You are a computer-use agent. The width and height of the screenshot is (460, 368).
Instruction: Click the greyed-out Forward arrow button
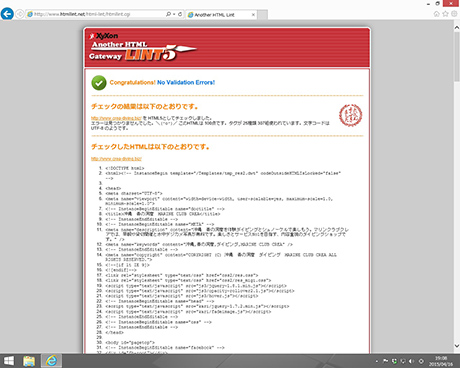tap(20, 14)
